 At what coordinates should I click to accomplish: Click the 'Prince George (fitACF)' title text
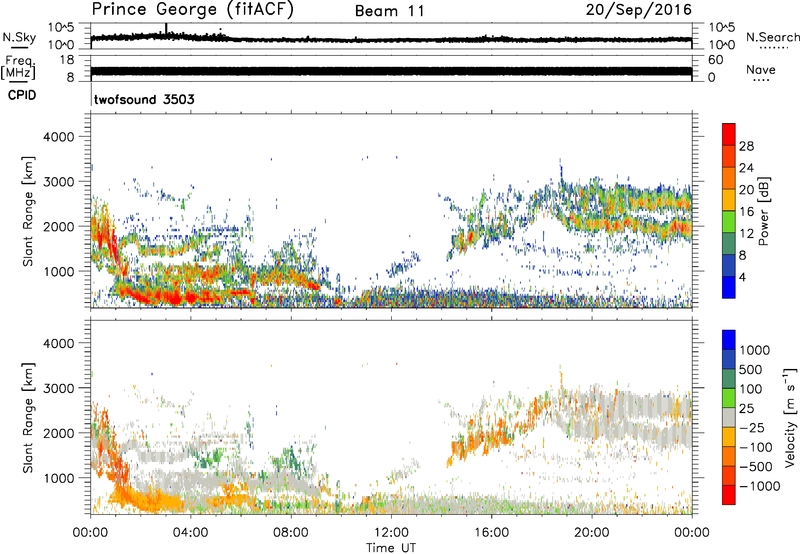click(x=192, y=10)
